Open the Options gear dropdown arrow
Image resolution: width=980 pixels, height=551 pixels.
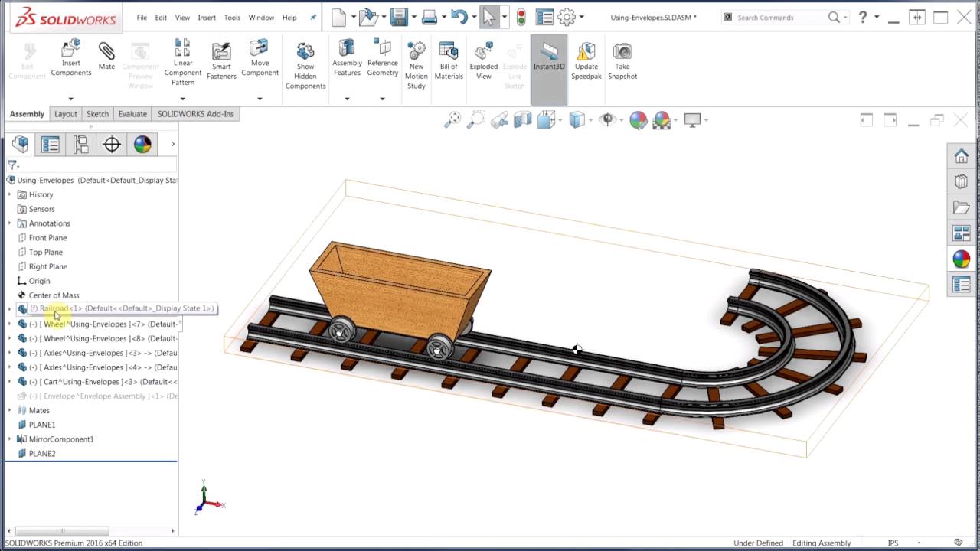pos(582,17)
